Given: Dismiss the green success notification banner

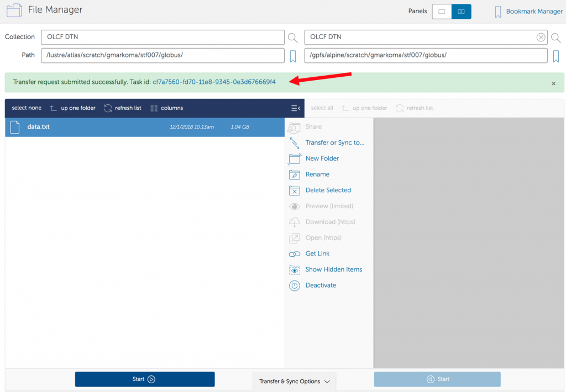Looking at the screenshot, I should click(x=553, y=83).
